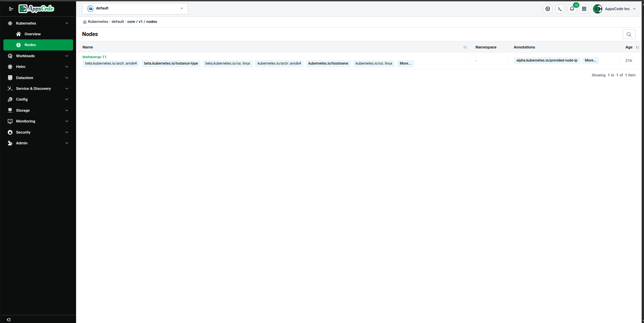
Task: Collapse the sidebar with bottom arrow
Action: point(8,319)
